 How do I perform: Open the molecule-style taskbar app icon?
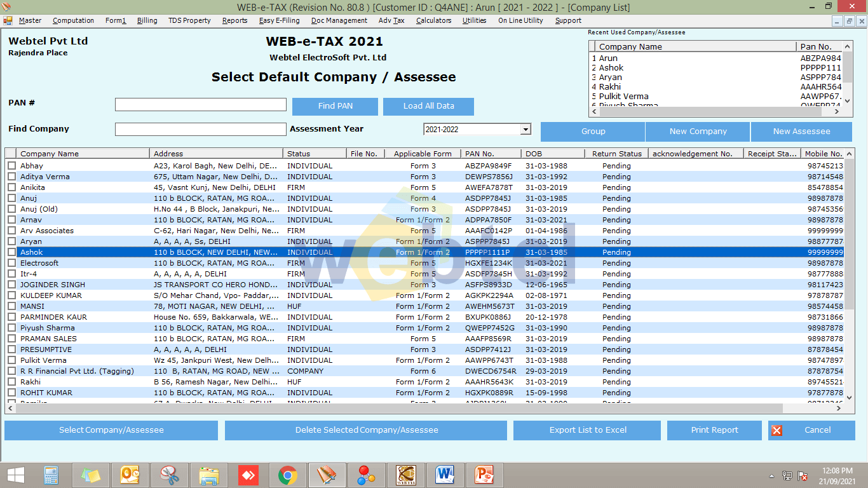pos(367,475)
